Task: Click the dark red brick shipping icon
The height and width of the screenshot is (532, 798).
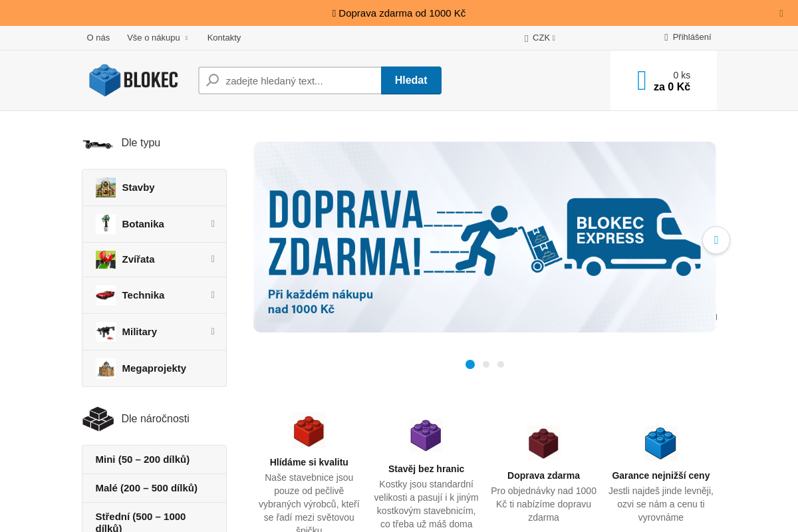Action: pyautogui.click(x=543, y=443)
